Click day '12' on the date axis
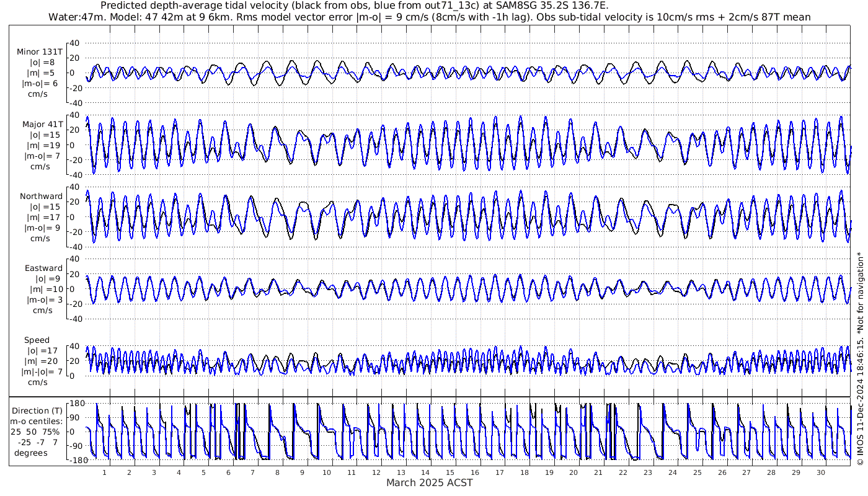Viewport: 868px width, 496px height. tap(376, 472)
